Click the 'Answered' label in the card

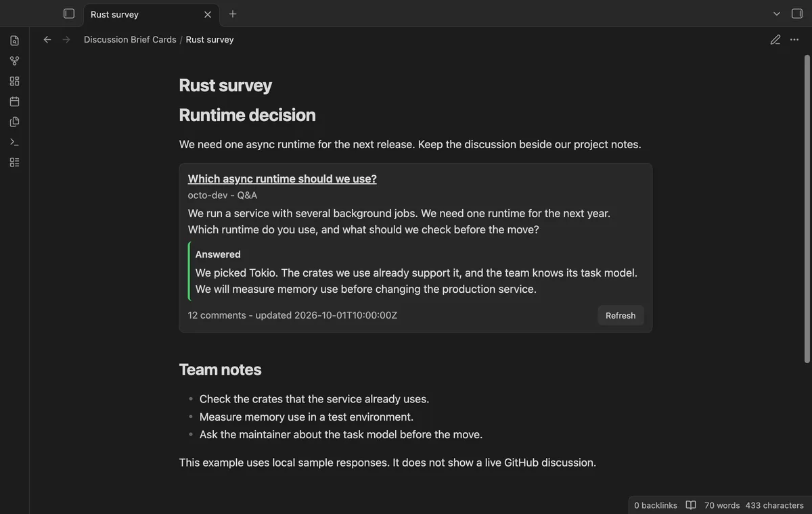coord(218,254)
